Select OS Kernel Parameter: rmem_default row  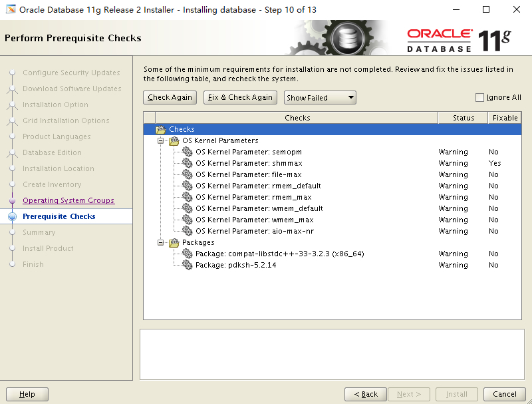coord(332,186)
